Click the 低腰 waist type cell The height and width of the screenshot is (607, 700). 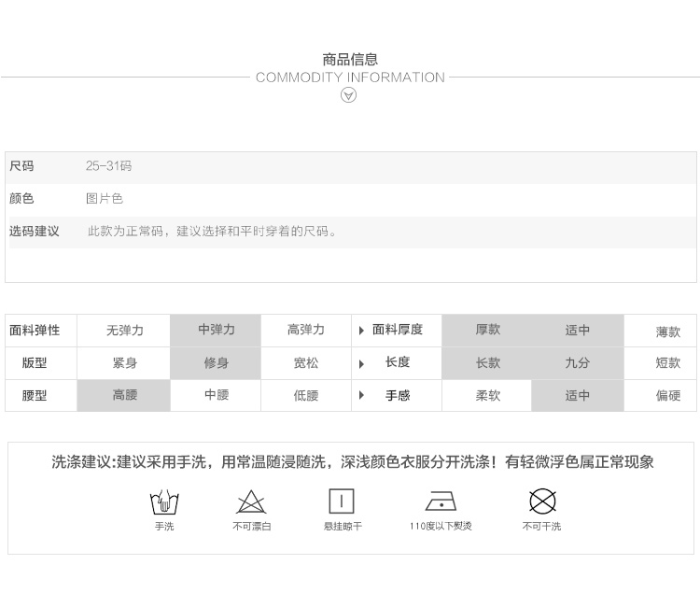(x=306, y=395)
